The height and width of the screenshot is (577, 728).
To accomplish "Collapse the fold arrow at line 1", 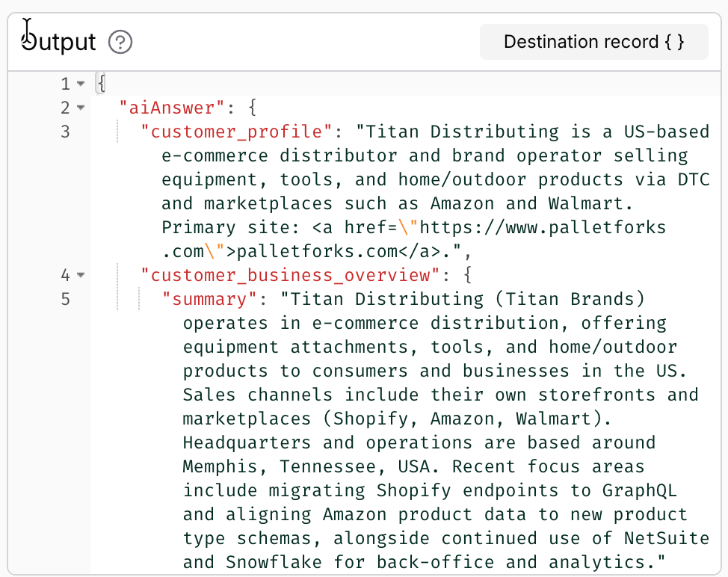I will coord(81,84).
